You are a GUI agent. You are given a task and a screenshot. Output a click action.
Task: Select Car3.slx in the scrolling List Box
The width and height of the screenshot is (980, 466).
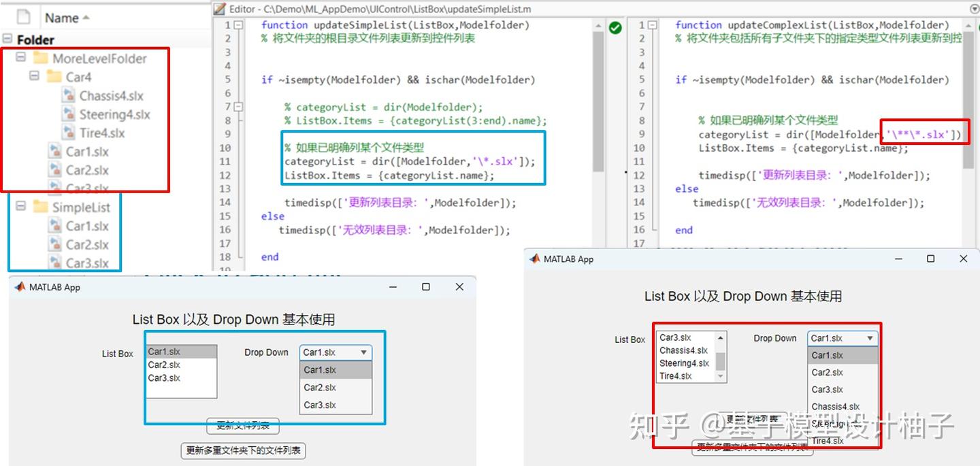[686, 337]
